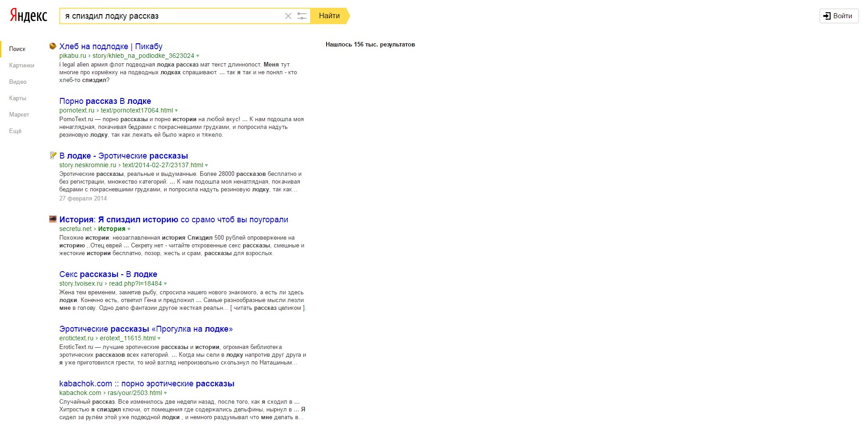Open advanced search settings icon
This screenshot has height=426, width=868.
click(301, 16)
